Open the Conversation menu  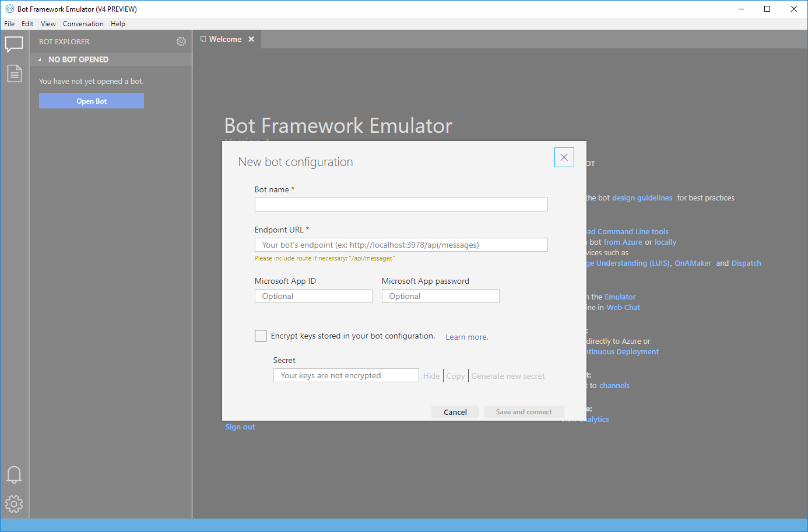(x=83, y=24)
